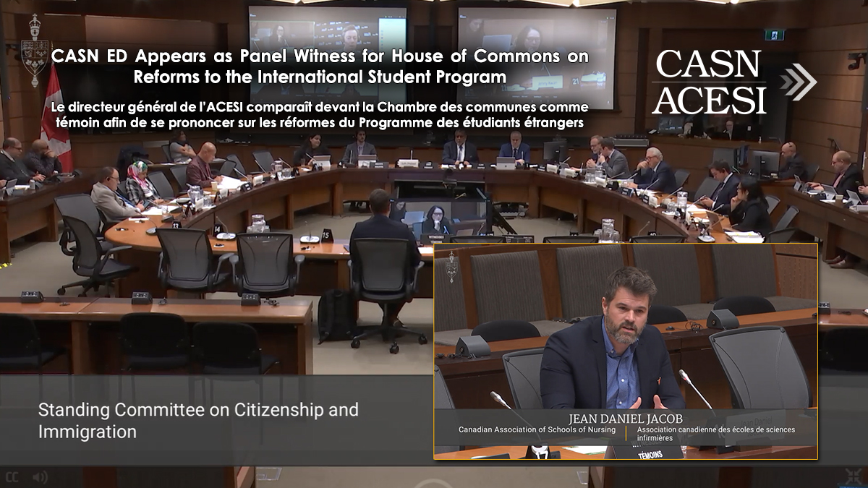Screen dimensions: 868x488
Task: Click the CASN ACESI logo
Action: point(709,82)
